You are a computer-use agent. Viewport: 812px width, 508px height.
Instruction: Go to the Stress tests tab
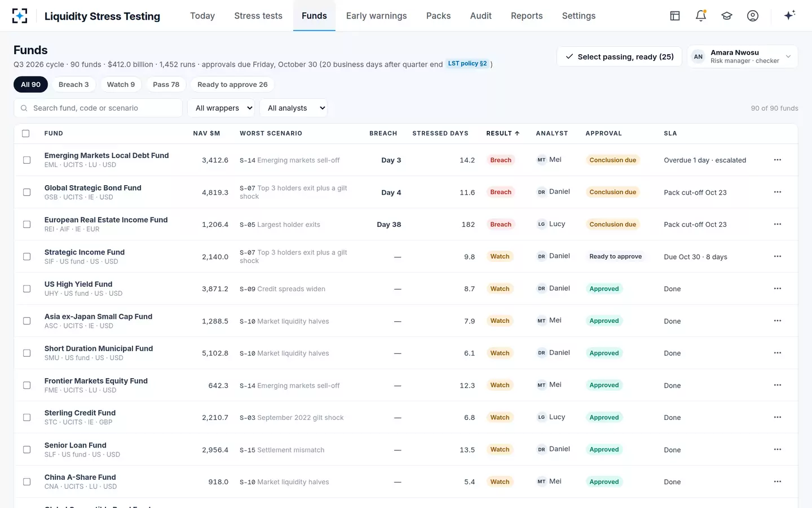(x=258, y=16)
